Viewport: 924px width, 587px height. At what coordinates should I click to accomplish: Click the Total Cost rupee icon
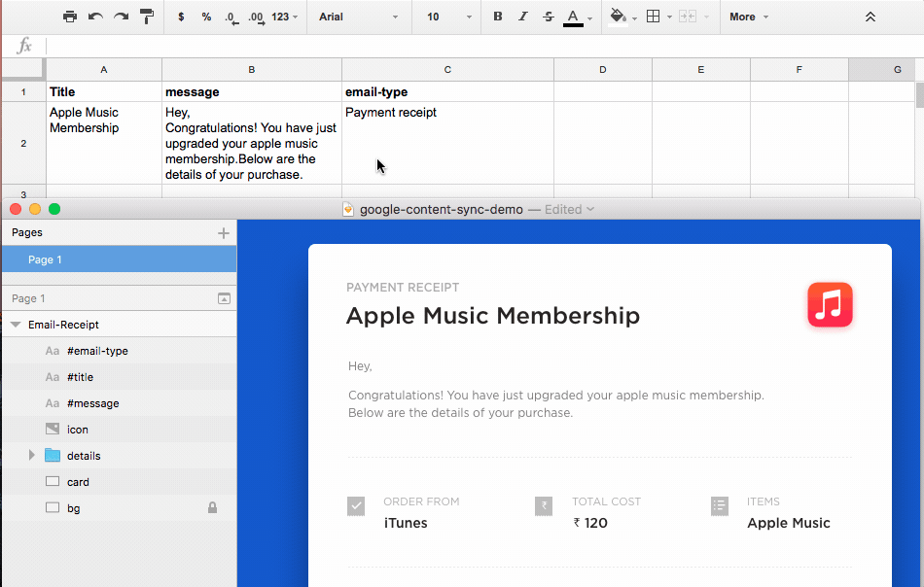[x=544, y=505]
